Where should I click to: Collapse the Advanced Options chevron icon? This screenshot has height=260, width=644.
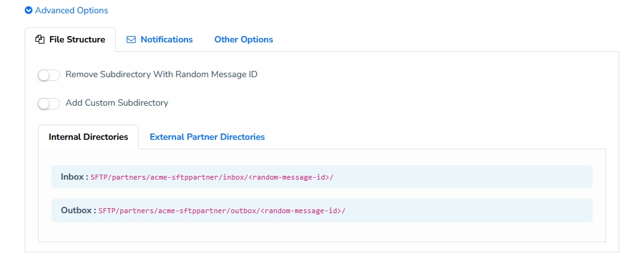click(x=28, y=10)
